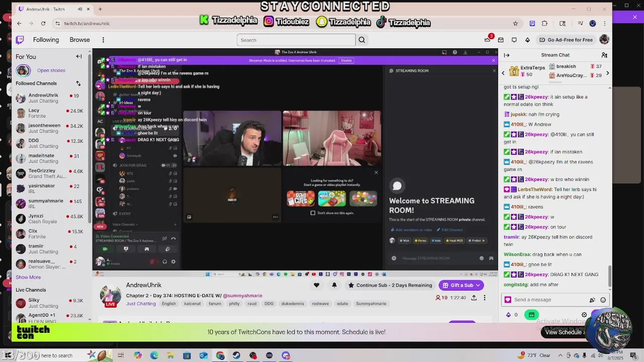Check Don't show me this again
644x362 pixels.
(313, 213)
